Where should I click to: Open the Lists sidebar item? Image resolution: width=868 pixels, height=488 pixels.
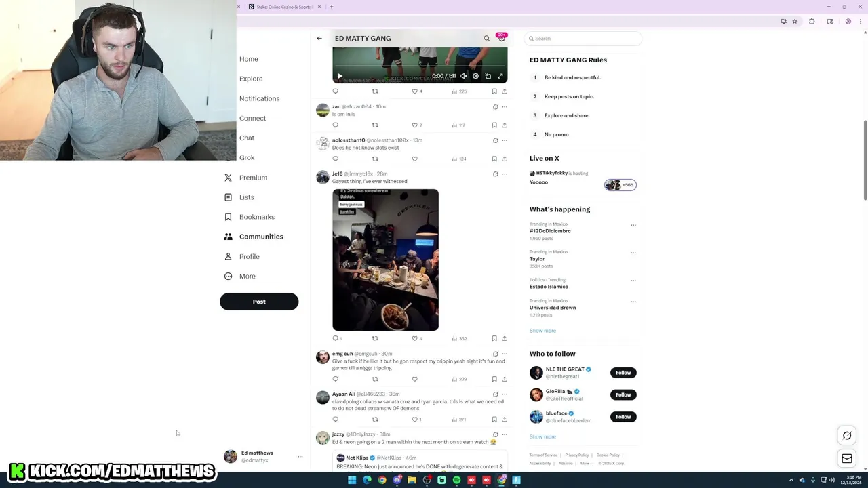[239, 197]
